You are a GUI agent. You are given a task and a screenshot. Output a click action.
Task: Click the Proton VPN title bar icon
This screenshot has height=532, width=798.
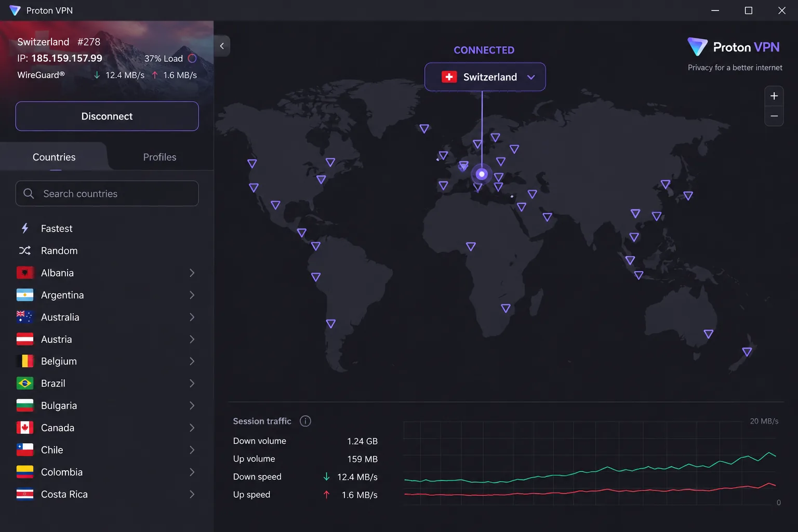click(x=15, y=10)
